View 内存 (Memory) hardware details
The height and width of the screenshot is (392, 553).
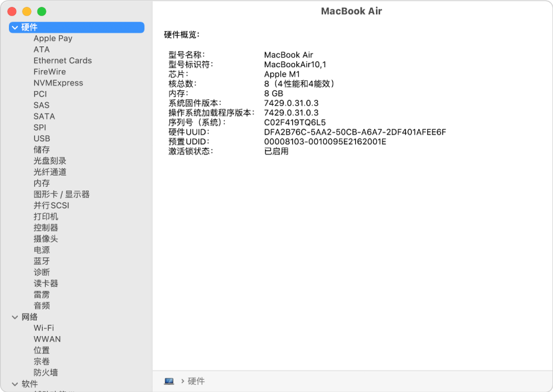point(42,183)
